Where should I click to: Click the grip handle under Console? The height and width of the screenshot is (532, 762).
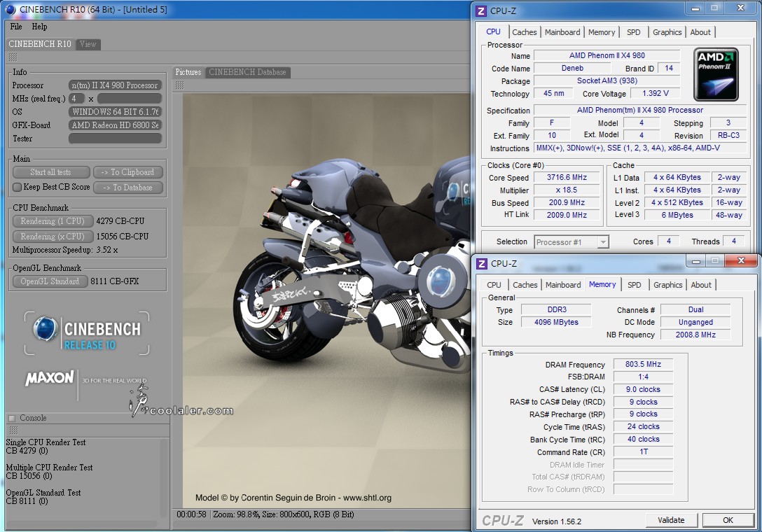(13, 430)
